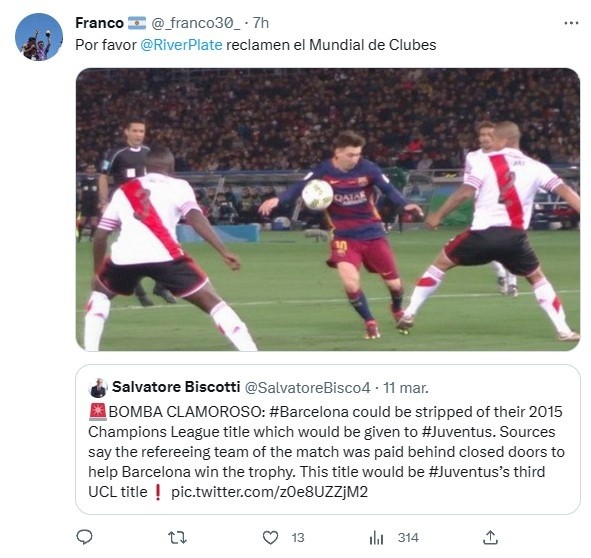The height and width of the screenshot is (558, 591).
Task: Open the 7h tweet timestamp
Action: (x=260, y=23)
